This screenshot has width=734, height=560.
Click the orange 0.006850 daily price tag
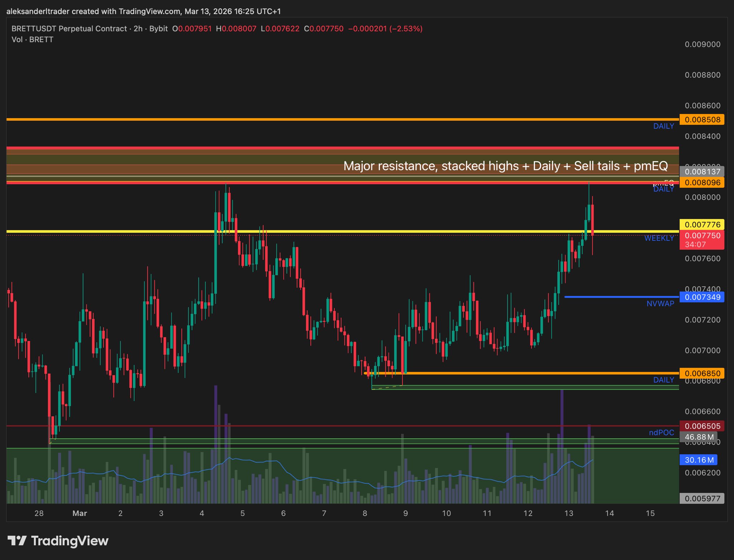pos(702,373)
